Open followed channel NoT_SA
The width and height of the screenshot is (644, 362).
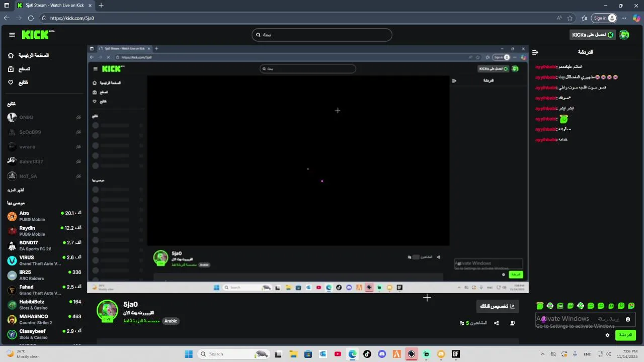coord(44,176)
